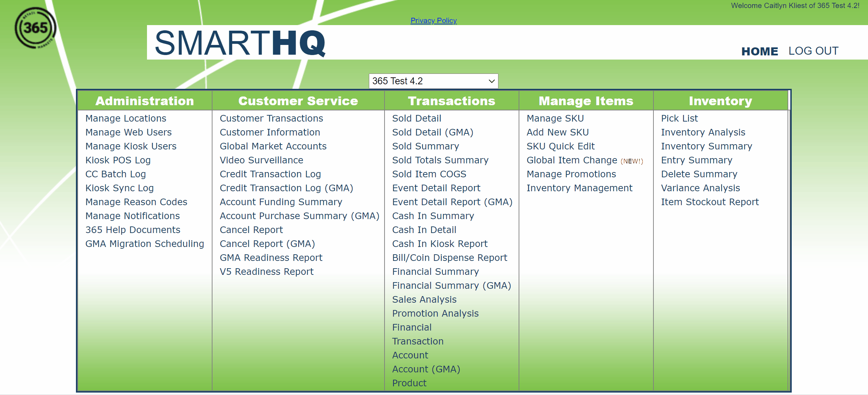Open GMA Migration Scheduling

coord(145,244)
